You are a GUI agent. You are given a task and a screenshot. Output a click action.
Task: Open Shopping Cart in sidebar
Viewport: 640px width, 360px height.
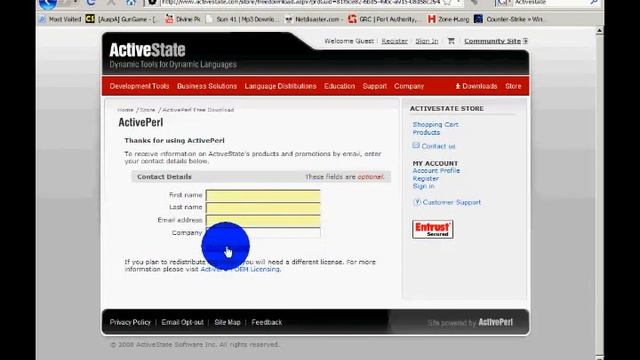436,124
